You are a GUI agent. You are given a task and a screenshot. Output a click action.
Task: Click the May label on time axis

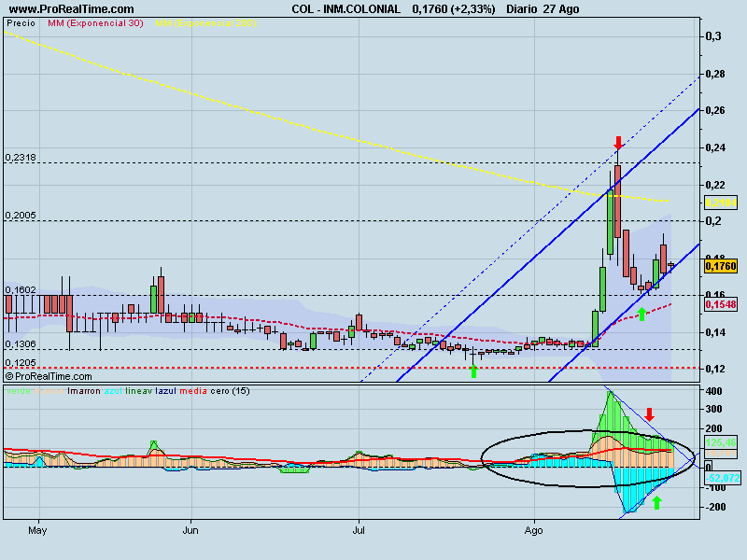(37, 530)
